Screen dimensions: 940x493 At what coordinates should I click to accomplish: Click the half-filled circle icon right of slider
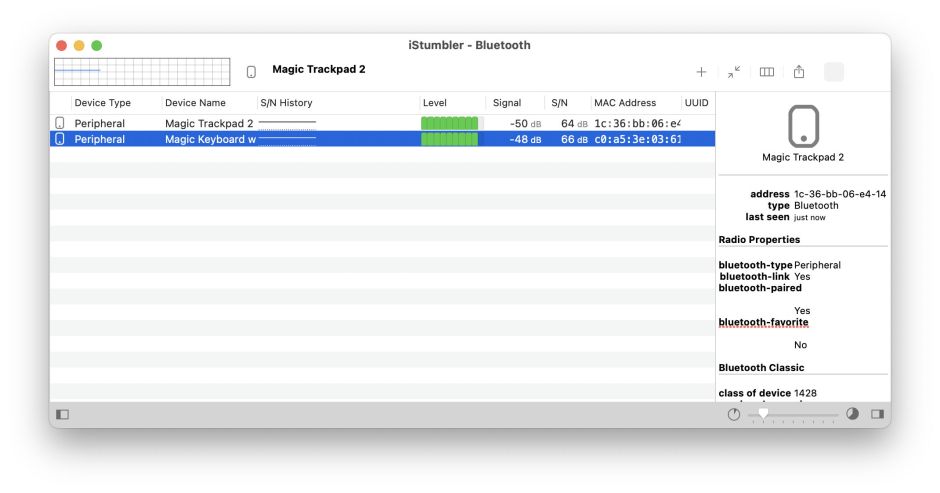click(x=852, y=414)
